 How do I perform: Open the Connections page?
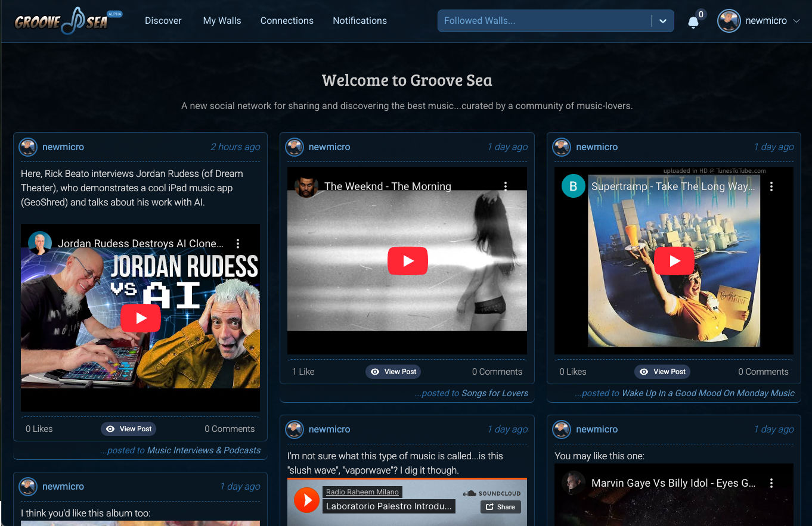coord(287,21)
